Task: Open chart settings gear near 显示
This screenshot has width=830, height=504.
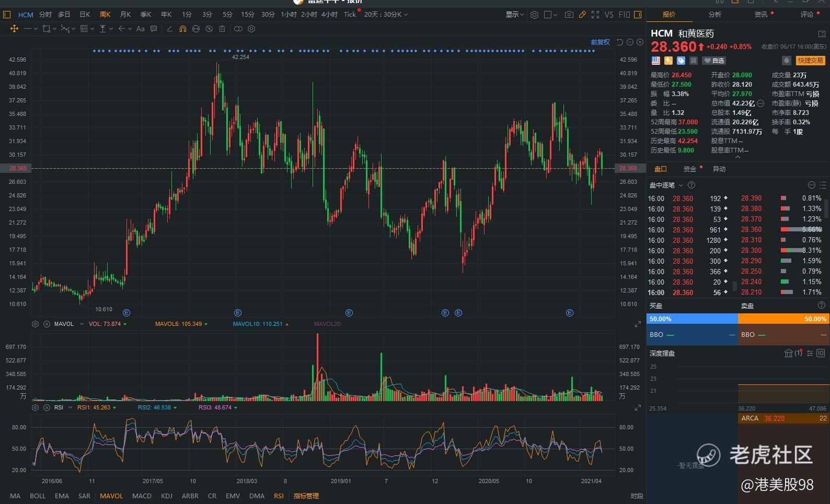Action: [x=534, y=15]
